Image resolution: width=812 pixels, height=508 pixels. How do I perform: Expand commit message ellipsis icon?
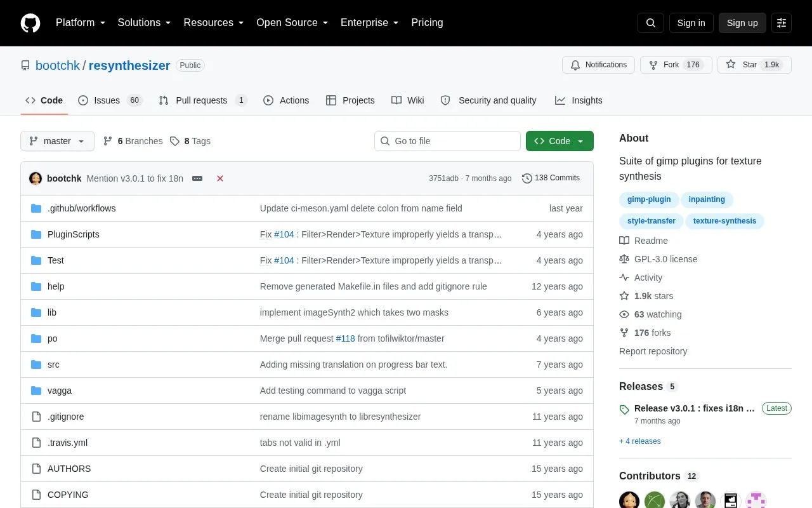(197, 178)
